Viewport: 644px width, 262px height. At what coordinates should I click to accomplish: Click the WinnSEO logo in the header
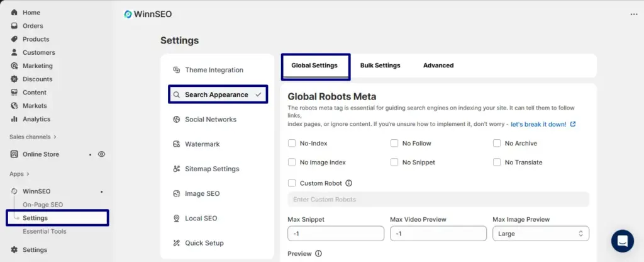128,14
